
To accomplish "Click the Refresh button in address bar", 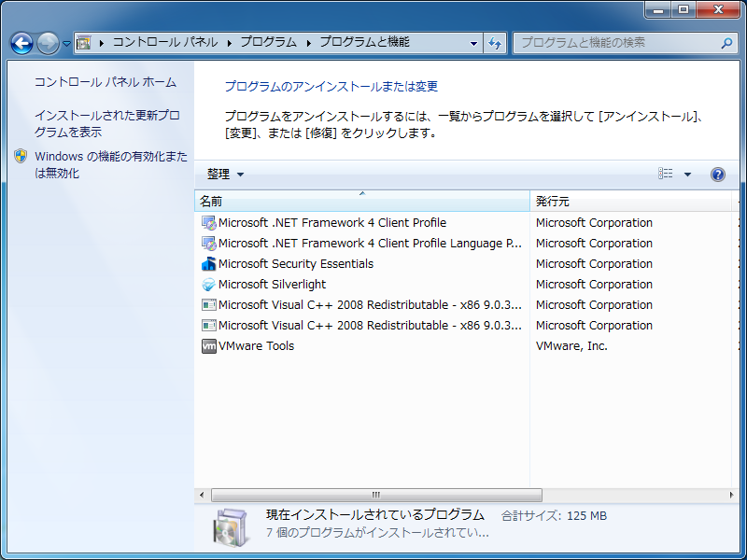I will click(x=495, y=43).
